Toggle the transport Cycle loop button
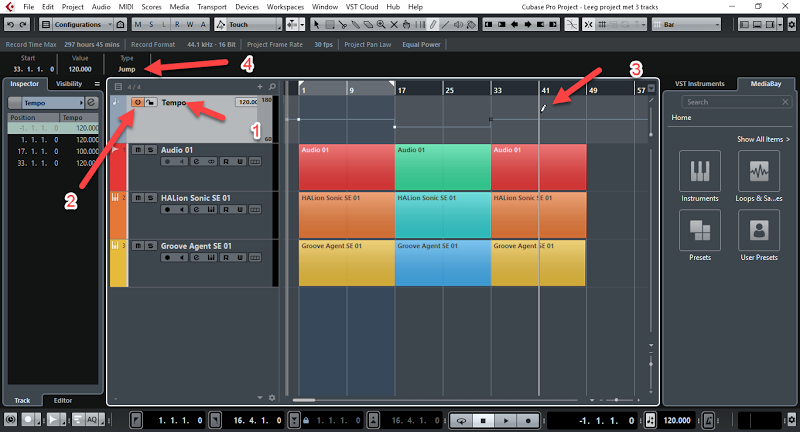The height and width of the screenshot is (432, 800). [x=461, y=420]
